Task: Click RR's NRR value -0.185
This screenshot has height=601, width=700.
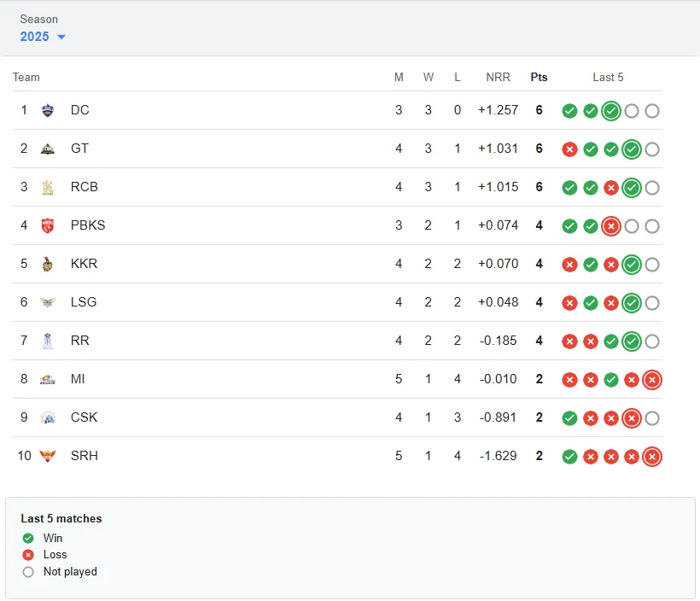Action: (499, 341)
